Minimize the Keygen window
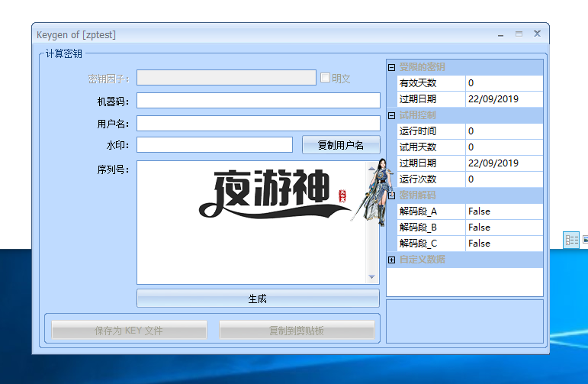 [x=500, y=34]
